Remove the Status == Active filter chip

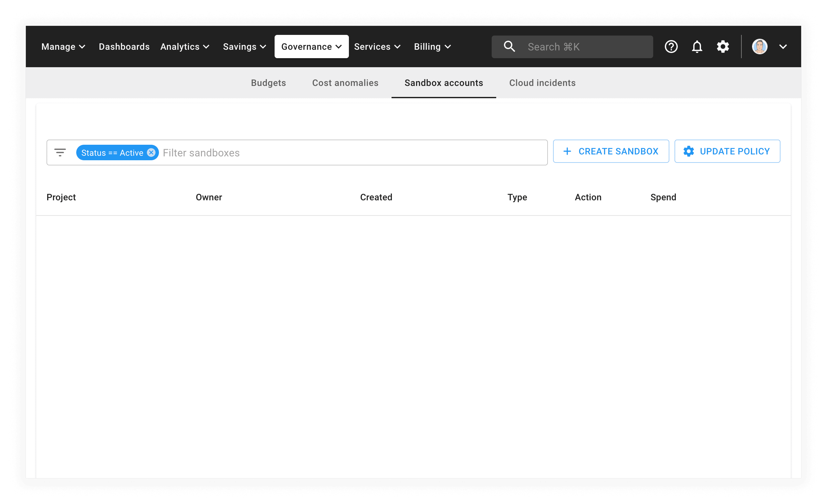click(x=152, y=153)
